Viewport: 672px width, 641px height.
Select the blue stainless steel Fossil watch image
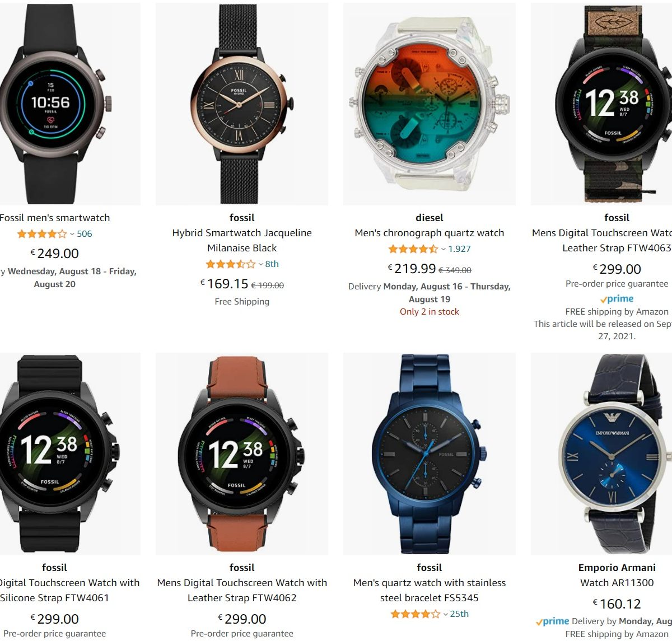coord(430,454)
